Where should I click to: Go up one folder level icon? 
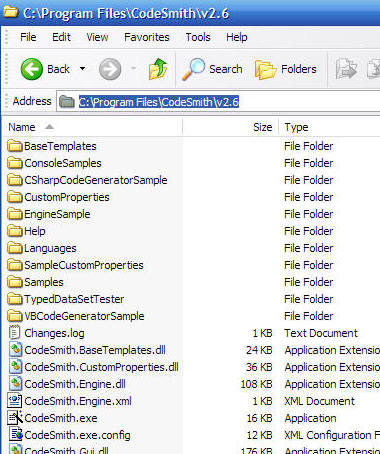pos(158,69)
